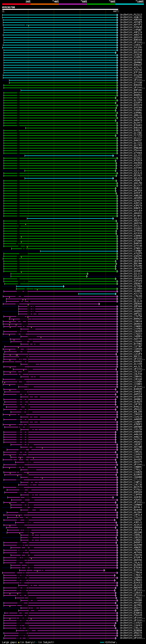
Task: Click the UniRef100_Q6A8C6 entry
Action: pos(131,324)
